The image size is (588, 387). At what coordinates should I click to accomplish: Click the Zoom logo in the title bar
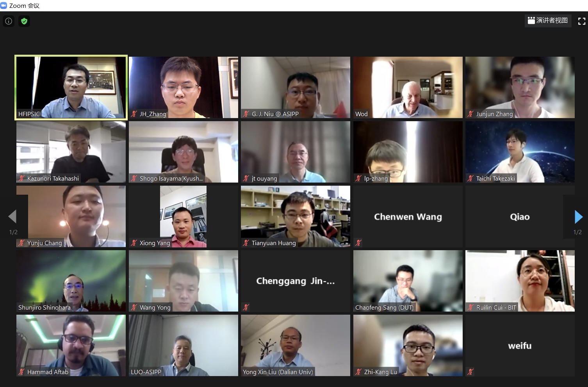tap(4, 5)
